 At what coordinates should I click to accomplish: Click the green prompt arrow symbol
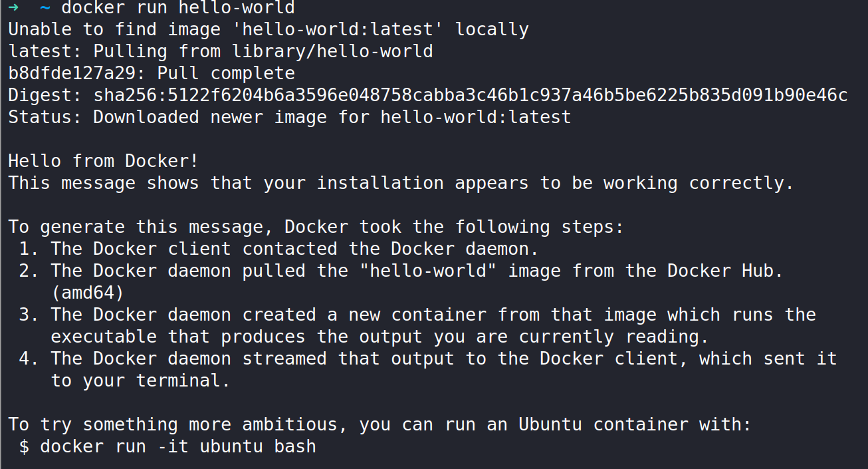14,8
